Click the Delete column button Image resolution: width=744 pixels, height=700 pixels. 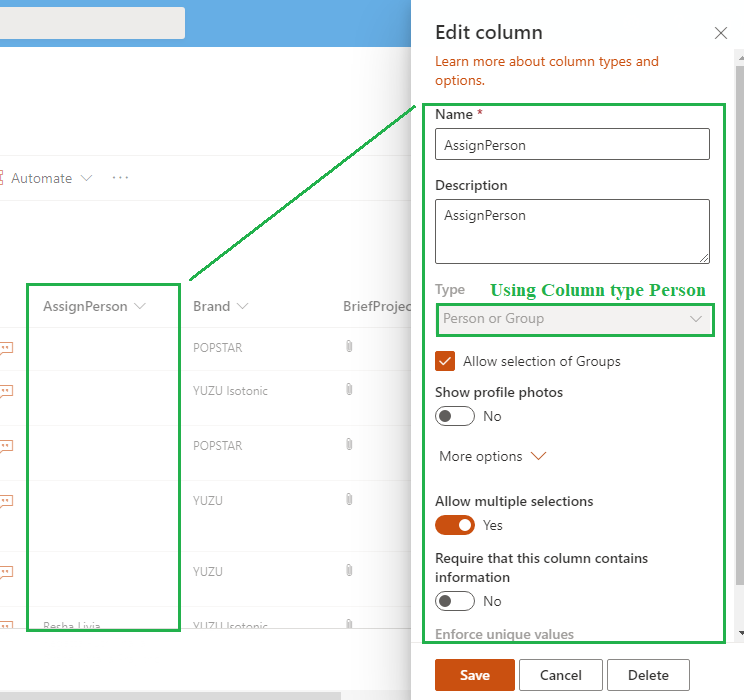(648, 675)
